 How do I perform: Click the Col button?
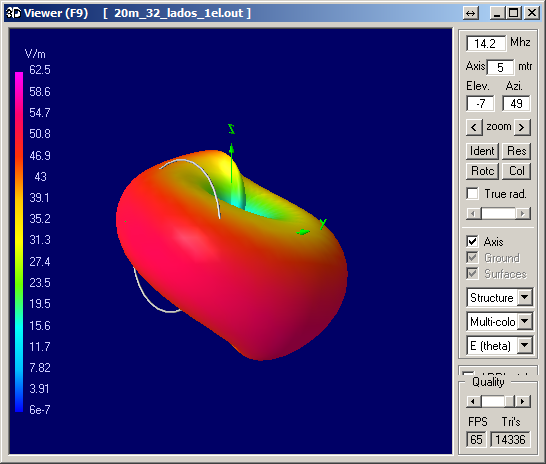(517, 171)
